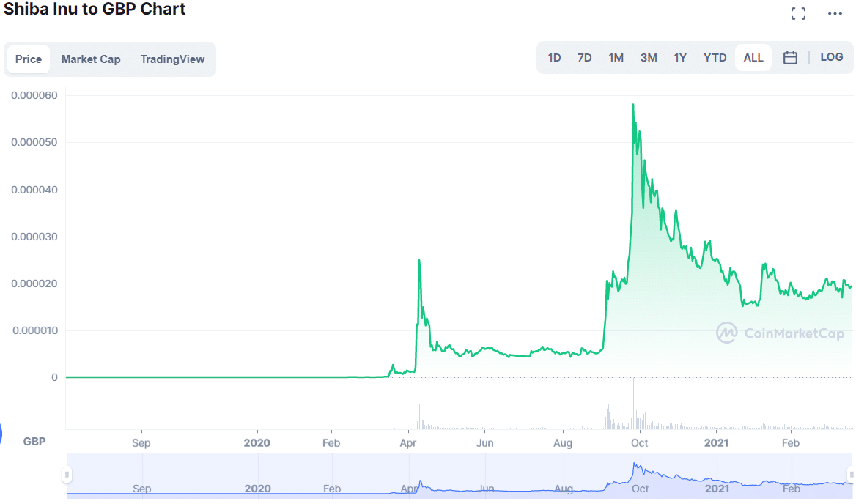Viewport: 856px width, 504px height.
Task: Select the Price tab
Action: point(29,59)
